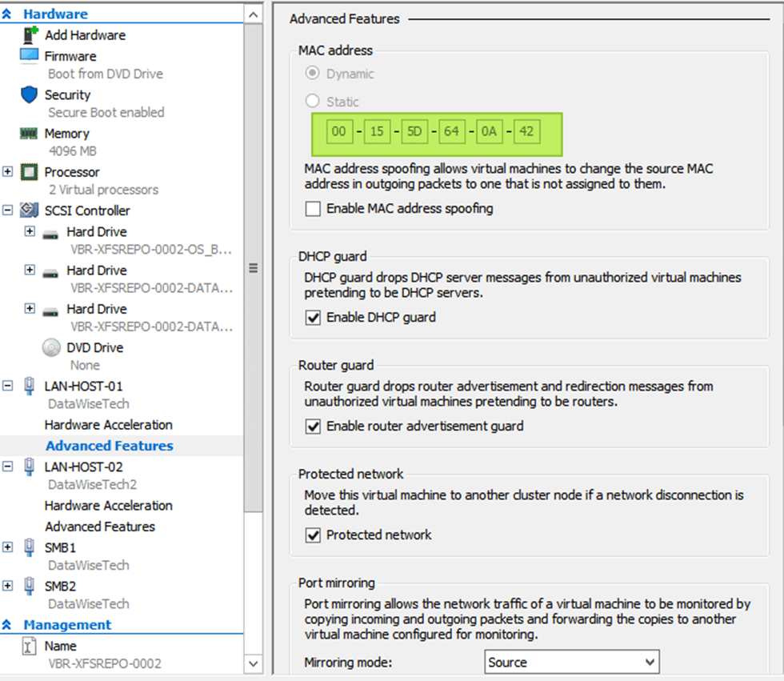Select Hardware Acceleration under LAN-HOST-02
Screen dimensions: 784x681
click(x=109, y=506)
